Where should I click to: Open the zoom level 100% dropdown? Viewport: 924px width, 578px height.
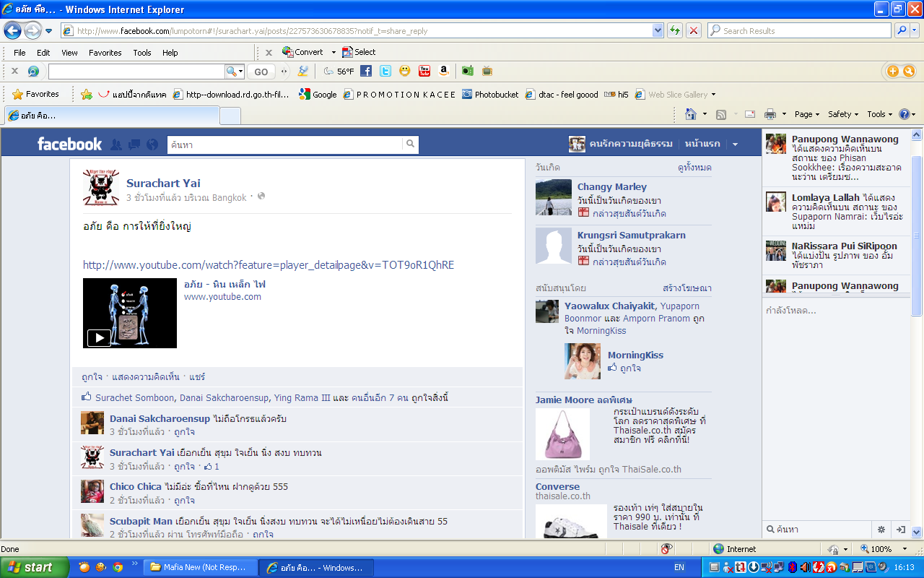click(905, 549)
